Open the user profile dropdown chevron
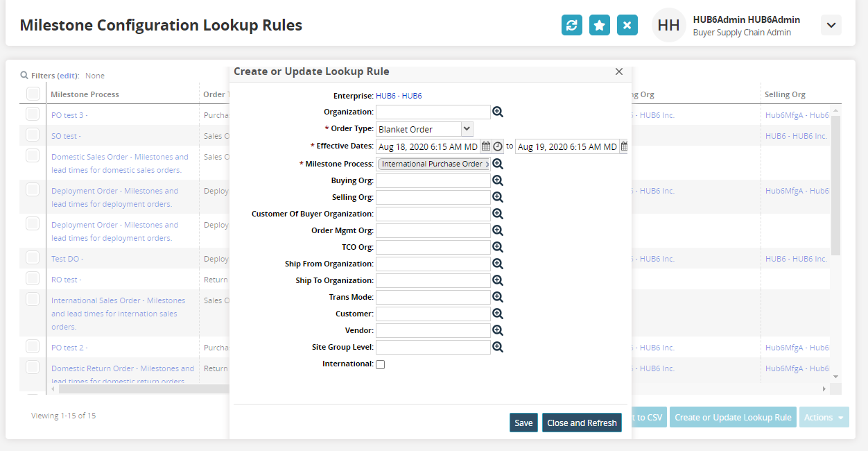This screenshot has height=451, width=868. [x=831, y=26]
